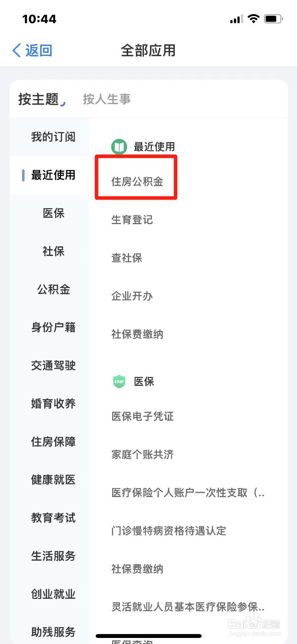Open 医保电子凭证 service
Viewport: 297px width, 644px height.
[x=143, y=416]
